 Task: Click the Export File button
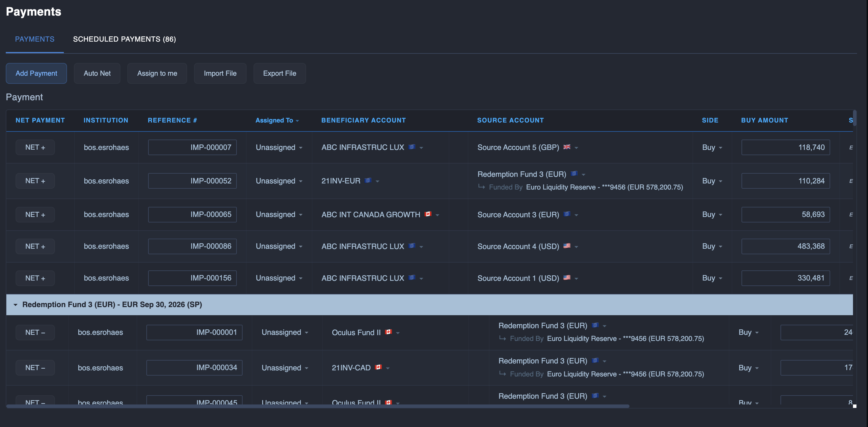click(x=280, y=73)
